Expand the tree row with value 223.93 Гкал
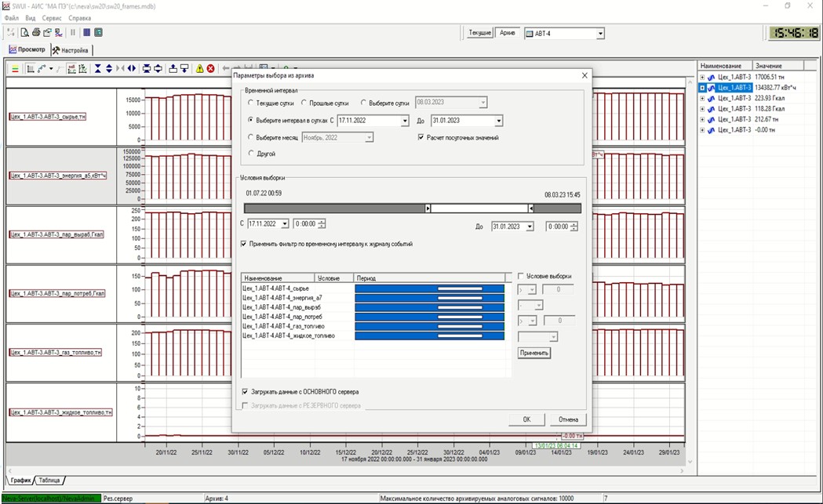Viewport: 823px width, 504px height. click(702, 98)
